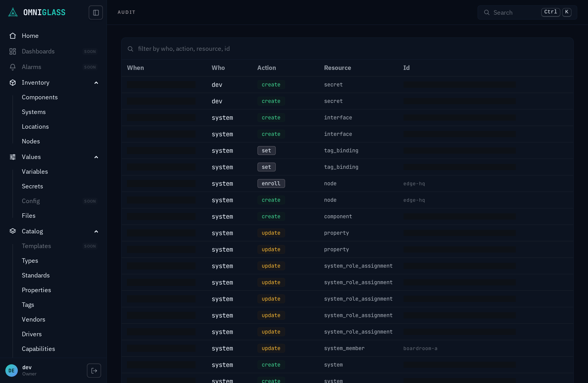Screen dimensions: 588x383
Task: Click the Omniglass logo icon
Action: [13, 12]
